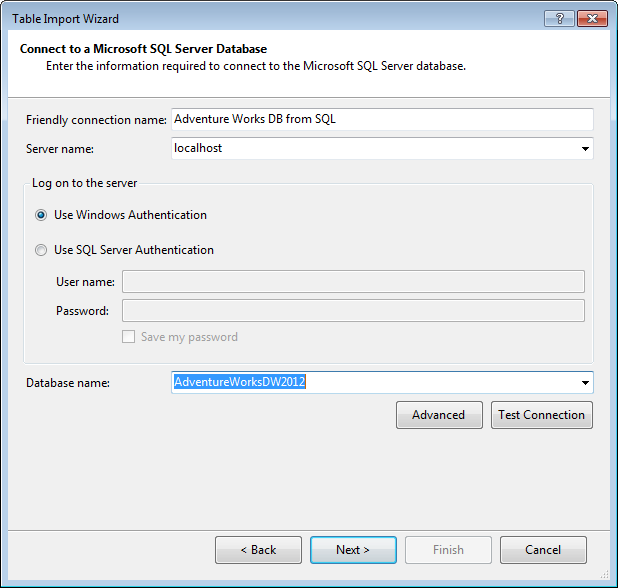
Task: Click the Help question mark button
Action: coord(559,19)
